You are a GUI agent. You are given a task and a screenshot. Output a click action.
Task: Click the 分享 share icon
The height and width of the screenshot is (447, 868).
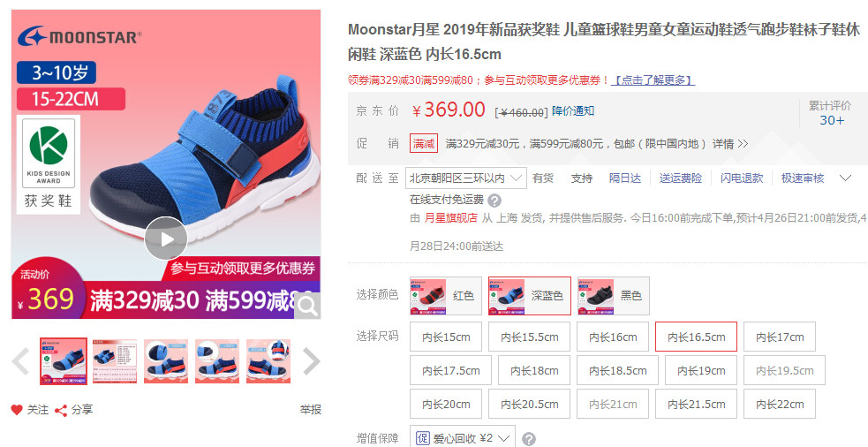61,411
